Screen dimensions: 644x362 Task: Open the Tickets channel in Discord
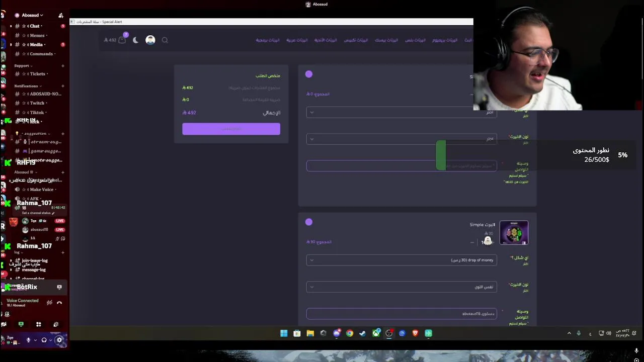[x=38, y=74]
